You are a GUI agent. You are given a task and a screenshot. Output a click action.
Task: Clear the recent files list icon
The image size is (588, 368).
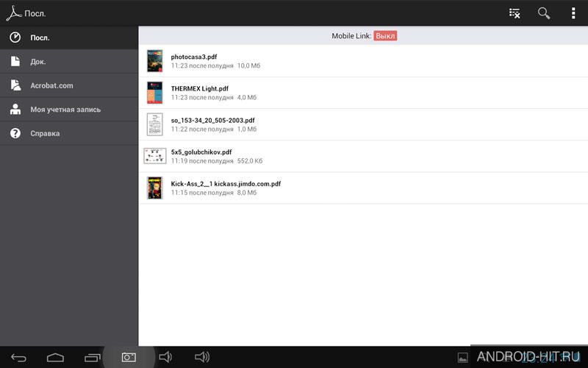tap(514, 13)
